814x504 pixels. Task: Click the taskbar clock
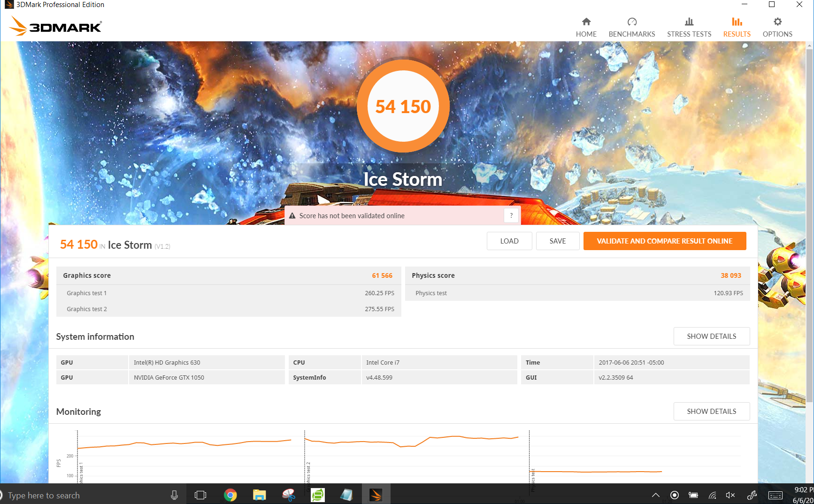pyautogui.click(x=803, y=495)
